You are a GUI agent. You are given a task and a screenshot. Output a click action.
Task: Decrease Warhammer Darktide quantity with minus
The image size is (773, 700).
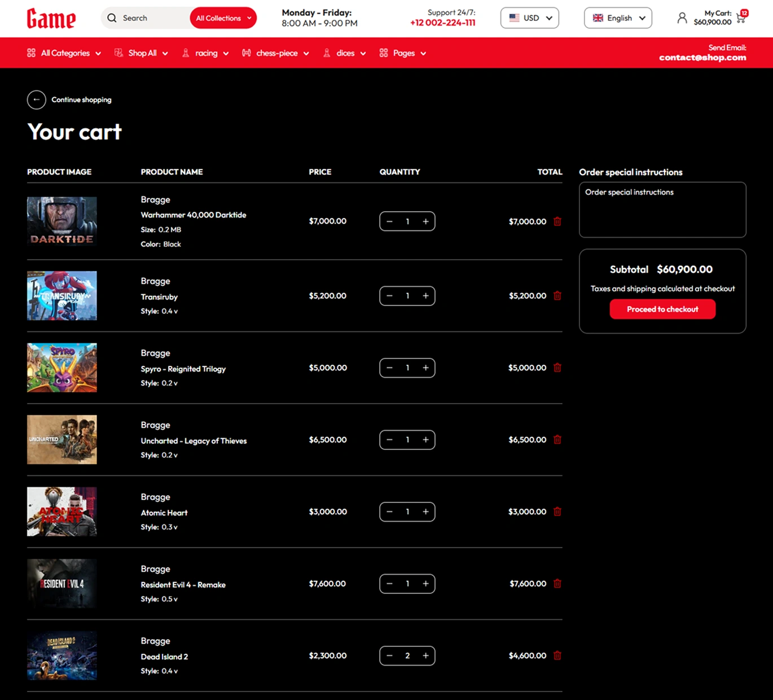[389, 221]
